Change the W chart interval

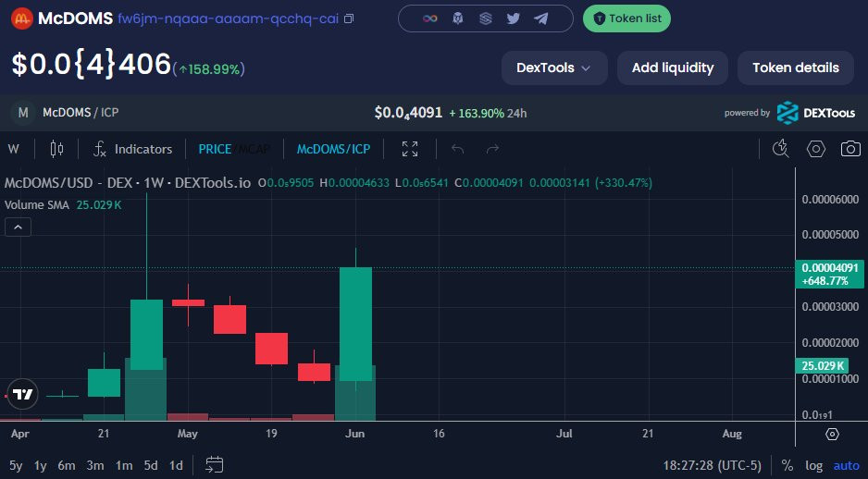14,150
